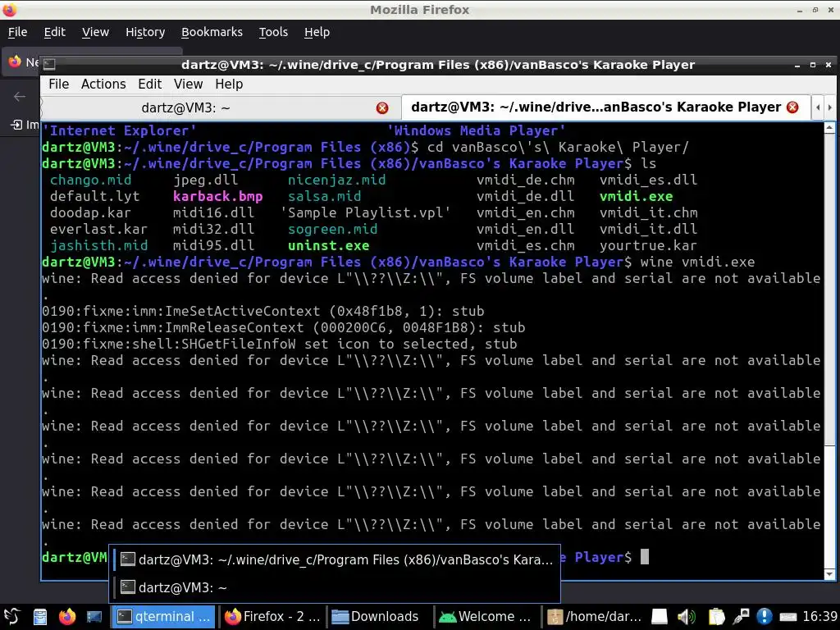
Task: Open the Firefox Bookmarks menu
Action: [x=212, y=32]
